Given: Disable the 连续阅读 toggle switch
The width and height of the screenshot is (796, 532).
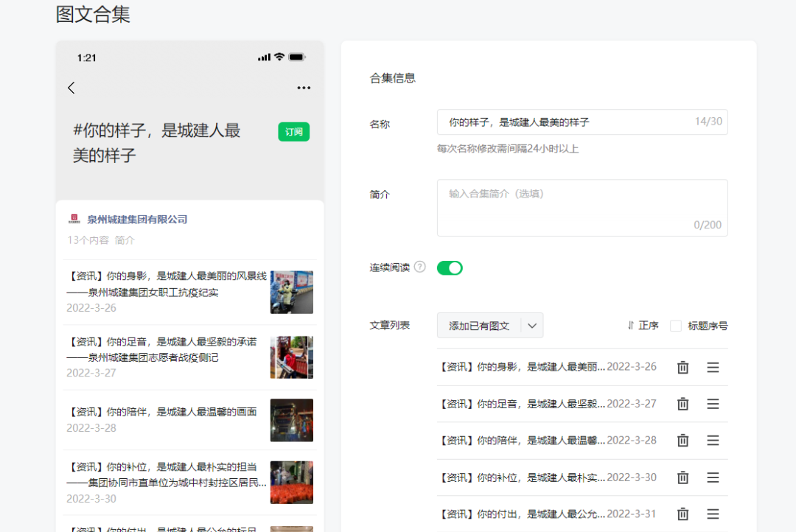Looking at the screenshot, I should (x=450, y=267).
